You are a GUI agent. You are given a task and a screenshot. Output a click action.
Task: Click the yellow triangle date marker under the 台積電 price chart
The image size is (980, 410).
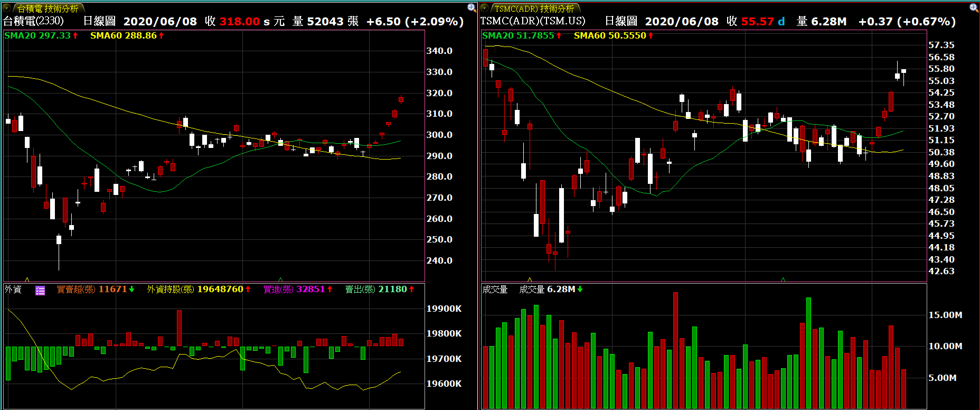(27, 279)
